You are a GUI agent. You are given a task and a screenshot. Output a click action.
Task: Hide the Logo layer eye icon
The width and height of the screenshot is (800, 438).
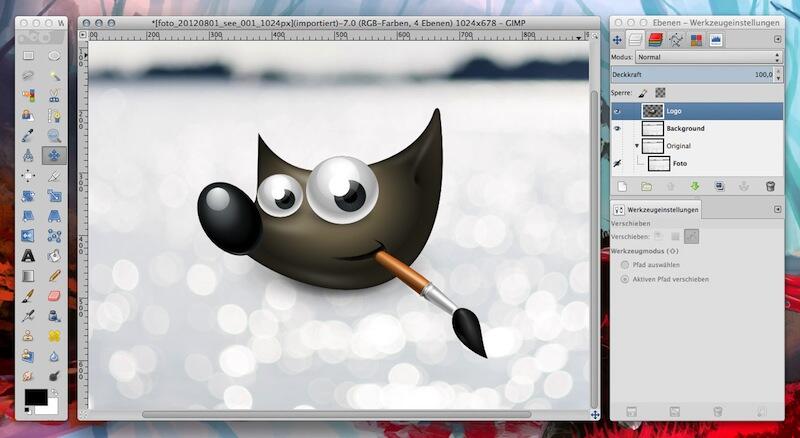point(617,111)
